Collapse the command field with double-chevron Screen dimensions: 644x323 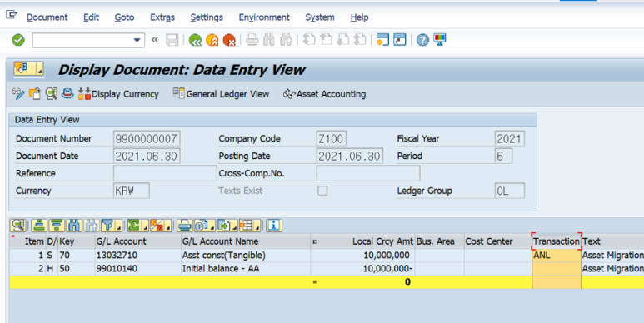coord(155,40)
